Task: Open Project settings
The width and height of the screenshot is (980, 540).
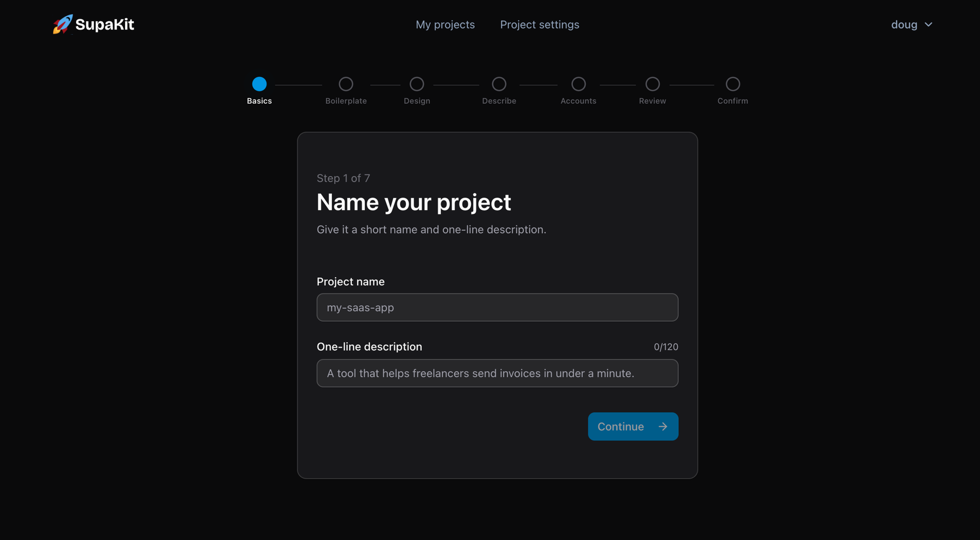Action: [540, 24]
